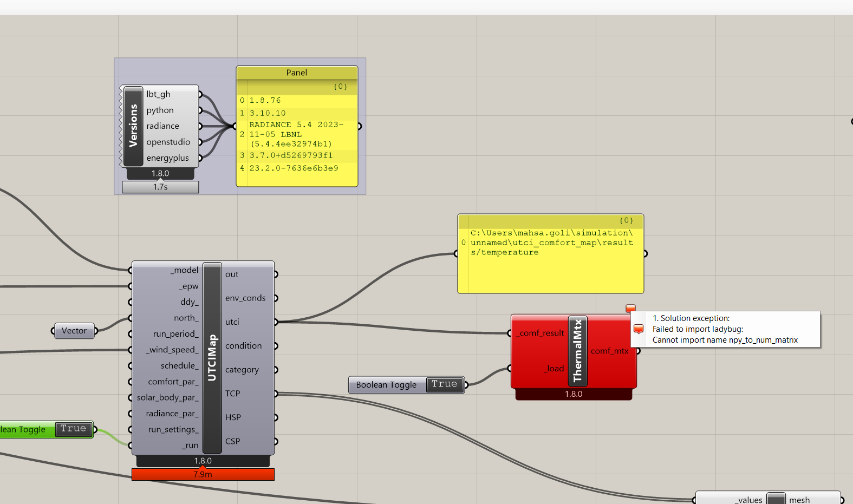
Task: Toggle the green Boolean Toggle True value
Action: point(74,429)
